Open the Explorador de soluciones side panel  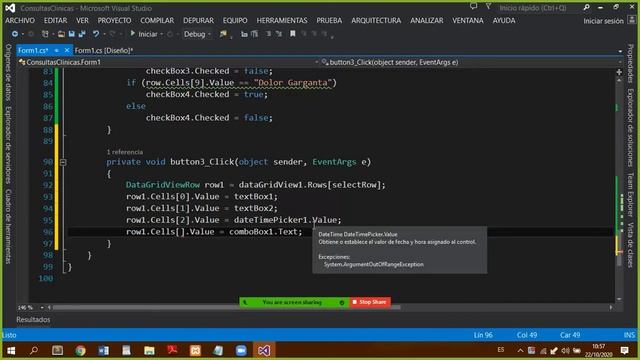click(631, 128)
